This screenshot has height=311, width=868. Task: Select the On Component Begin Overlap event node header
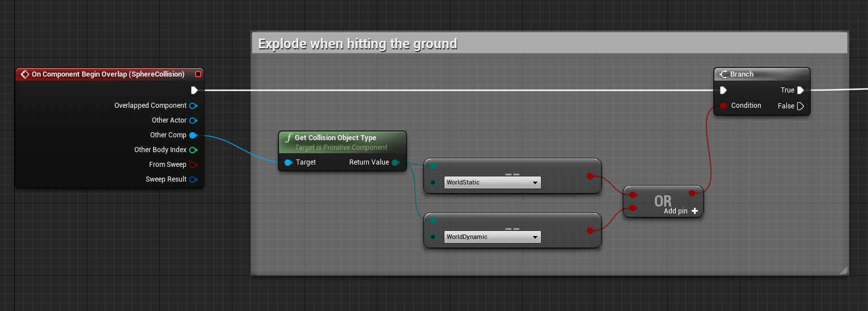109,74
